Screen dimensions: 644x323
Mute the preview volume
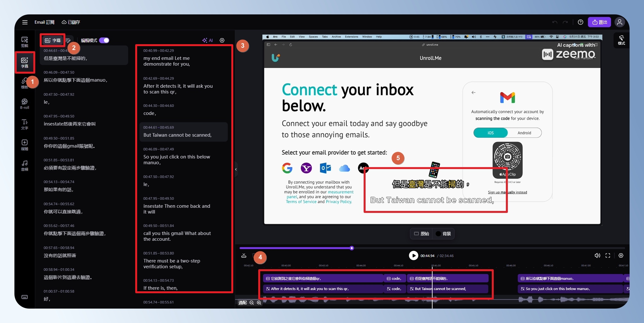point(597,255)
